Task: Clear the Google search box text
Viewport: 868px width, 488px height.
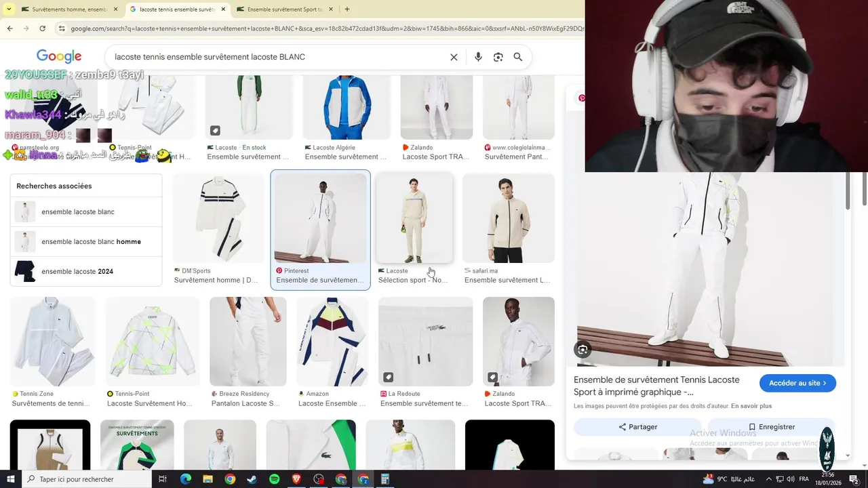Action: 454,57
